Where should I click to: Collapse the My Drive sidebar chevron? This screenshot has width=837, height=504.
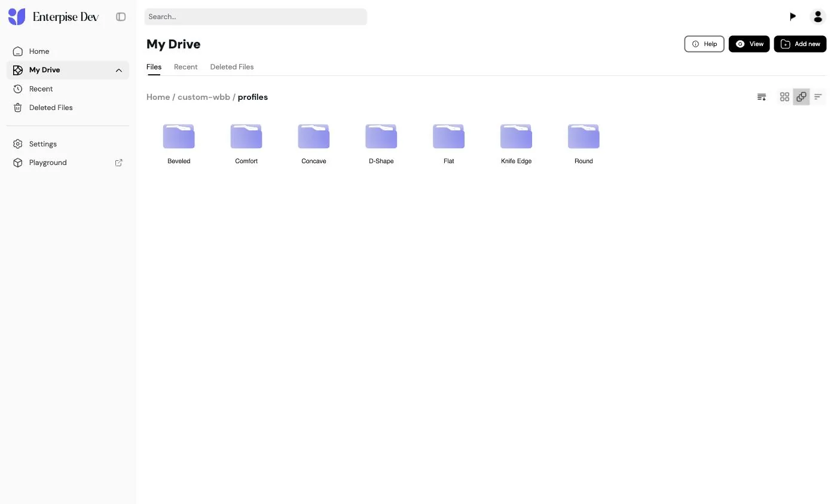(119, 70)
